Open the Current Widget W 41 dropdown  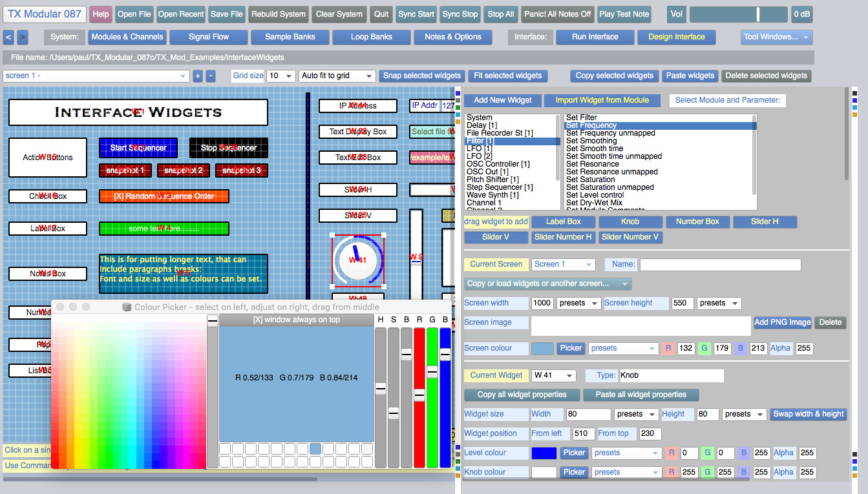553,376
